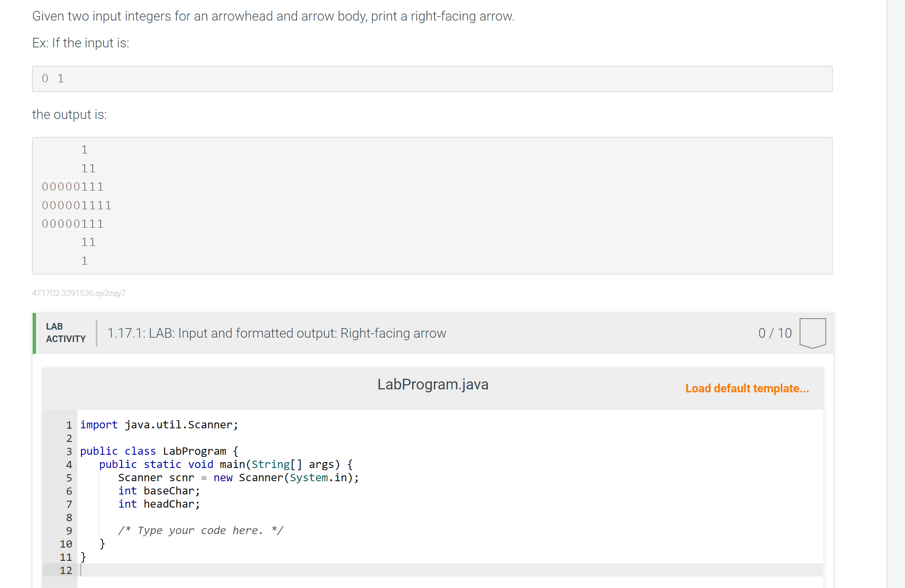Screen dimensions: 905x588
Task: Click the closing brace on line 11
Action: (83, 557)
